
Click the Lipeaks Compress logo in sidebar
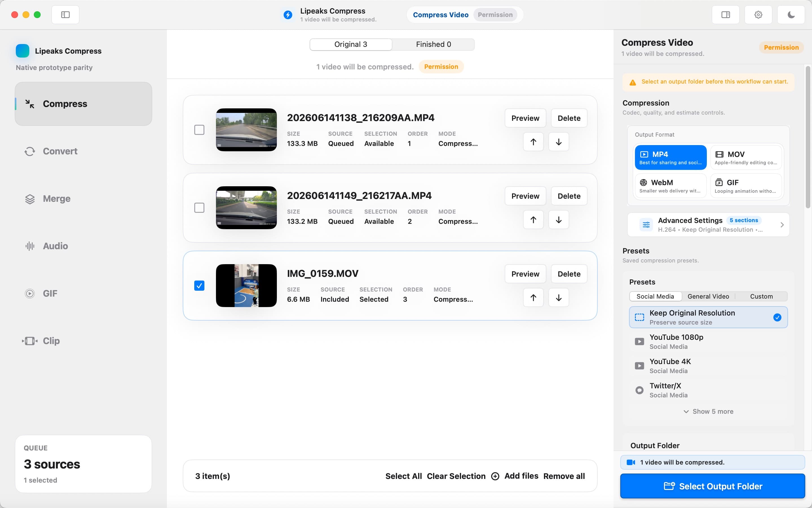(23, 51)
